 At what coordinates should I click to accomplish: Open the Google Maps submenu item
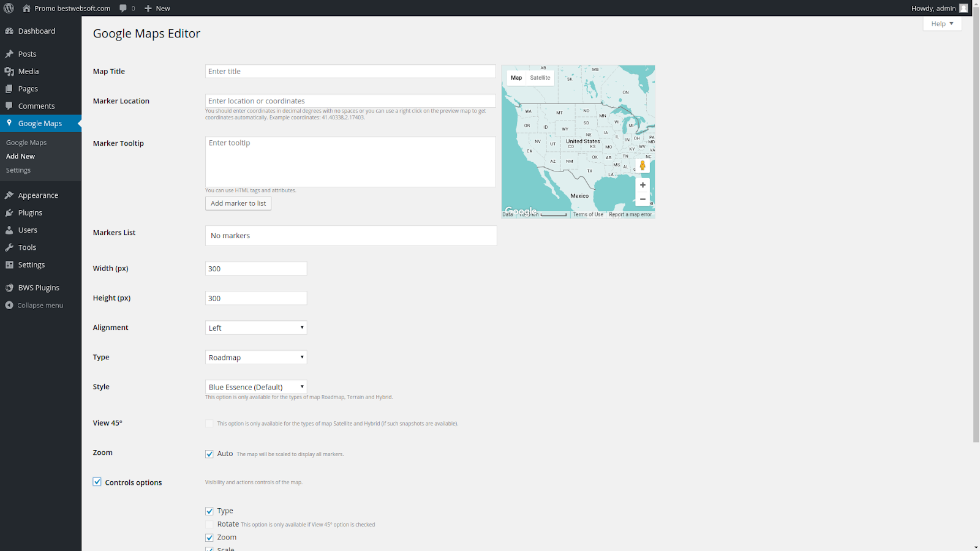click(x=26, y=143)
